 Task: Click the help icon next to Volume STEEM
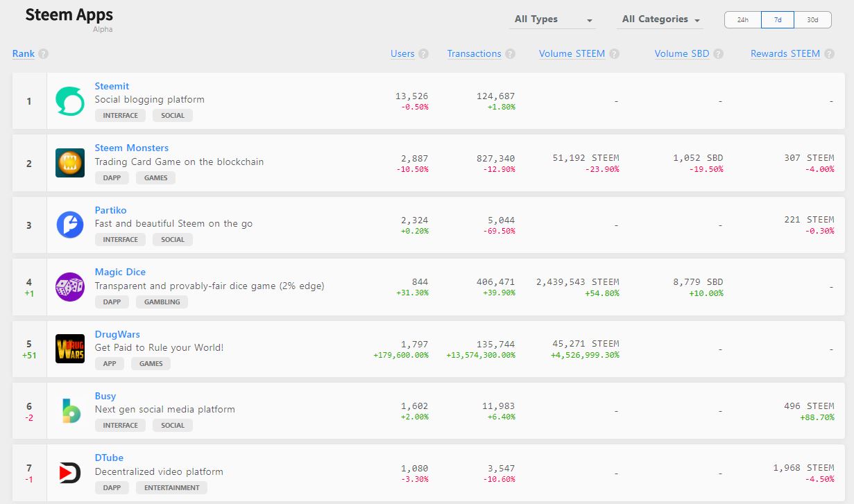tap(614, 54)
